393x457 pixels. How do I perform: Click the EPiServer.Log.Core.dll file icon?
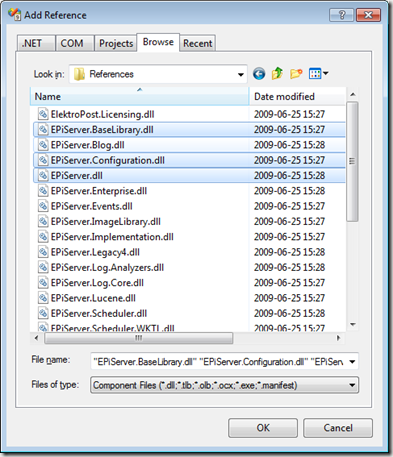pyautogui.click(x=43, y=283)
